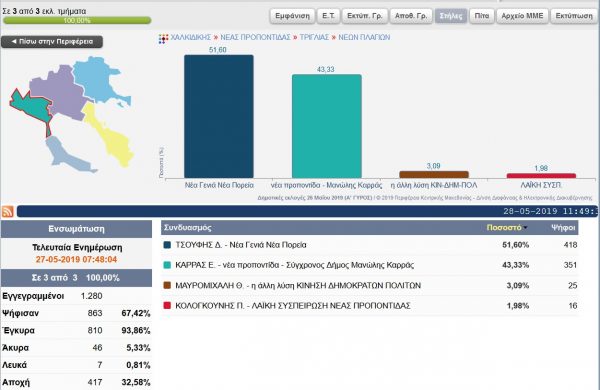Image resolution: width=600 pixels, height=390 pixels.
Task: Click the dark blue ΤΣΟΥΦΗΣ color swatch
Action: 167,245
